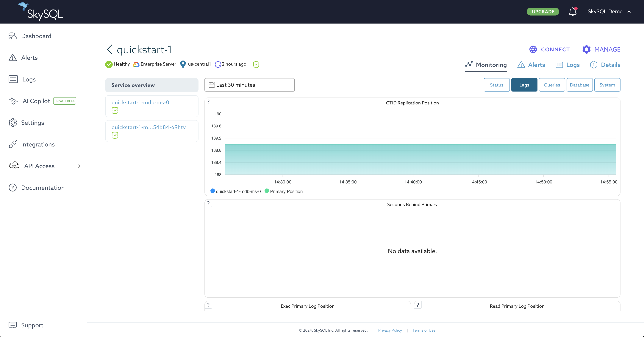644x337 pixels.
Task: Click the Documentation question mark icon
Action: (12, 188)
